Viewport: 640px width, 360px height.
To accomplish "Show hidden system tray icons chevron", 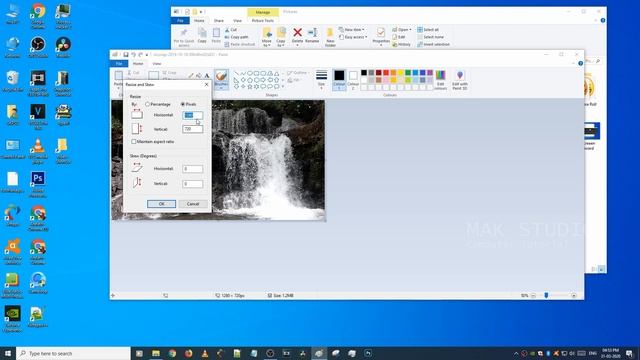I will (516, 353).
